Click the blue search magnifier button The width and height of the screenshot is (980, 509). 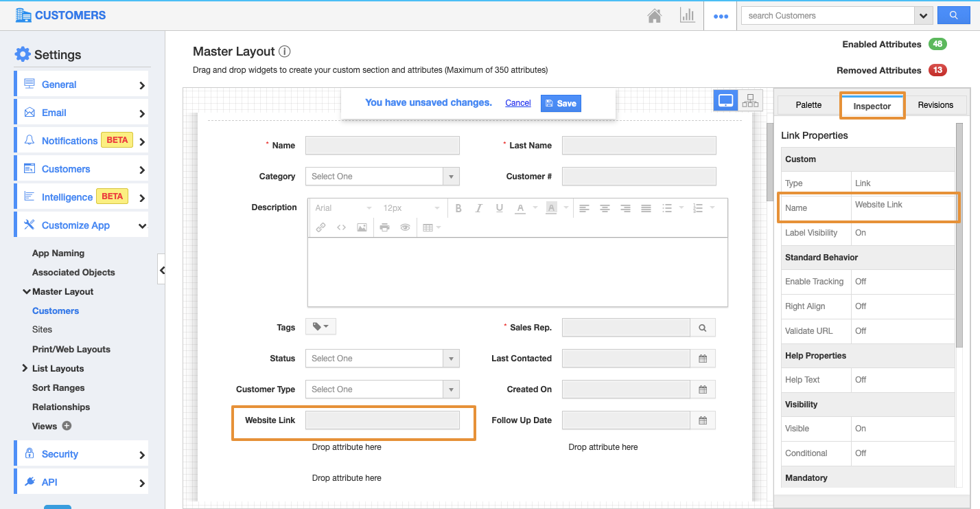coord(953,15)
